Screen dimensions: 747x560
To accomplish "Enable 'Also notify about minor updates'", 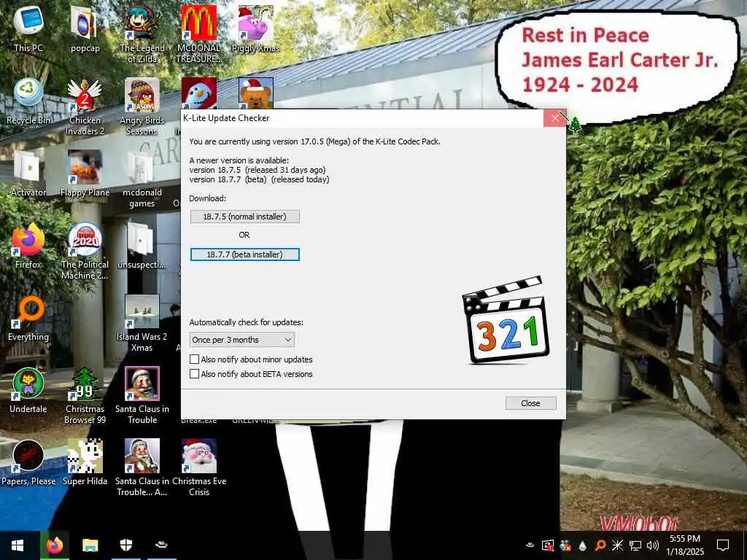I will tap(194, 359).
